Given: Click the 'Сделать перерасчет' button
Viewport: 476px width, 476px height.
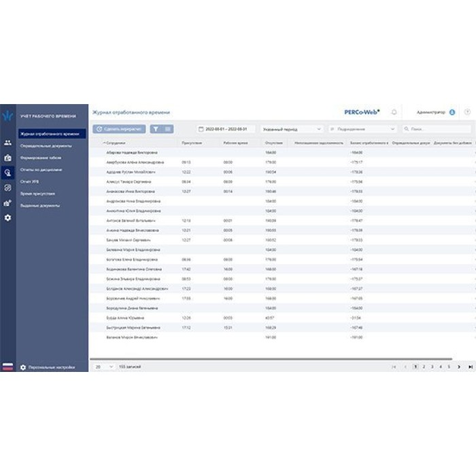Looking at the screenshot, I should [119, 129].
